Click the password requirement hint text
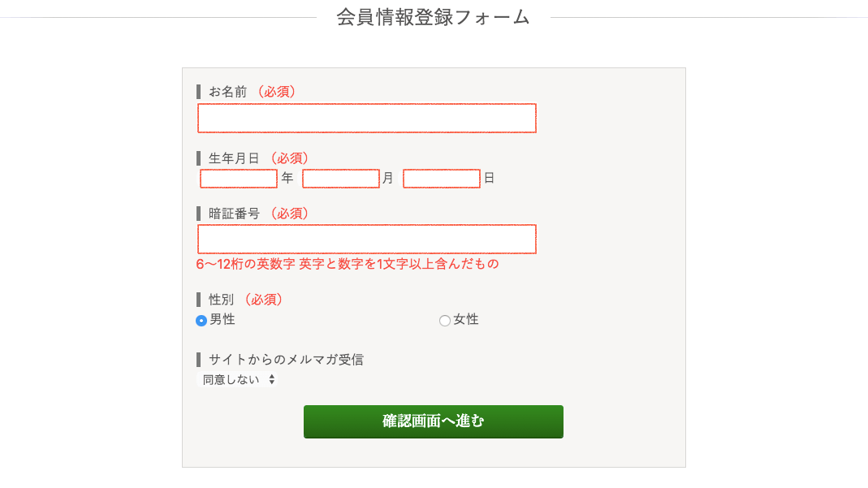This screenshot has height=488, width=868. click(x=349, y=265)
